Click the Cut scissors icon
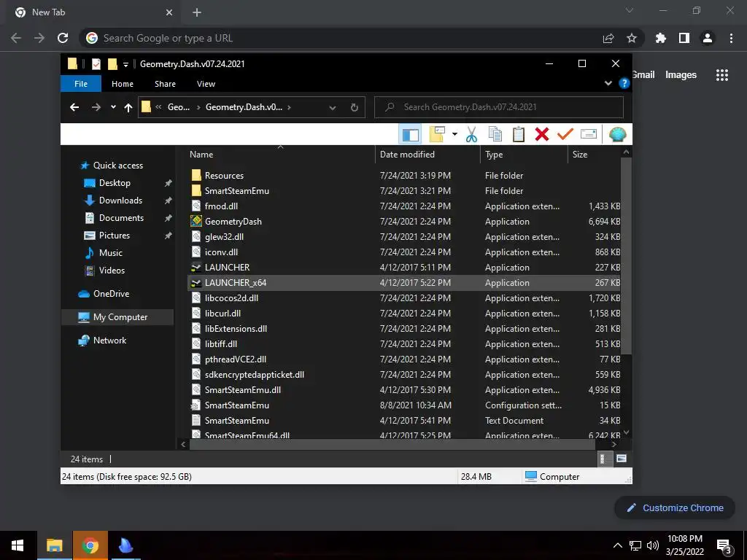This screenshot has width=747, height=560. [x=472, y=134]
